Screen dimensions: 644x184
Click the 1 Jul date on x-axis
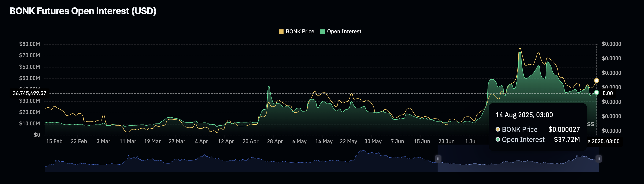click(471, 141)
